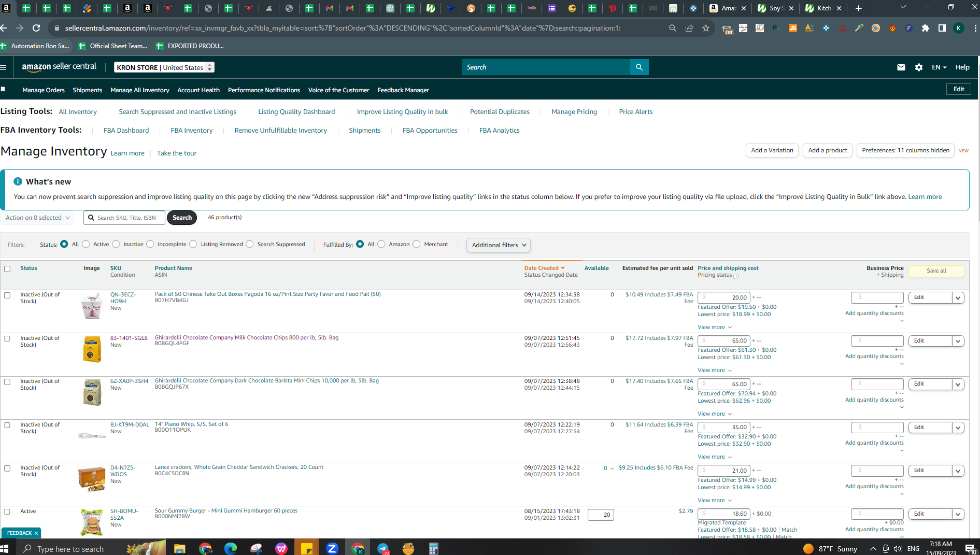Viewport: 980px width, 555px height.
Task: Open Zoom from the taskbar
Action: tap(332, 548)
